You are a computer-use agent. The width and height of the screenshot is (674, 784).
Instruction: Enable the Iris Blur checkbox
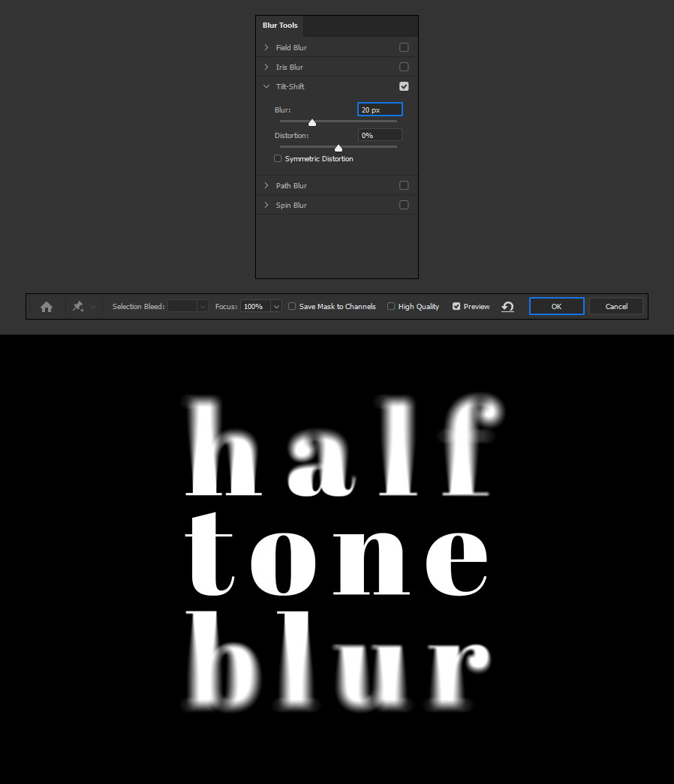(404, 67)
